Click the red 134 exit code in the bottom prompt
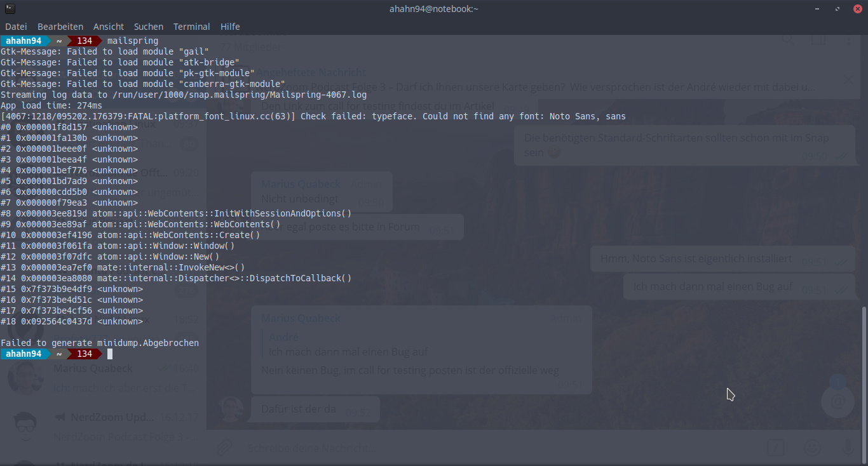This screenshot has height=466, width=868. pyautogui.click(x=85, y=354)
